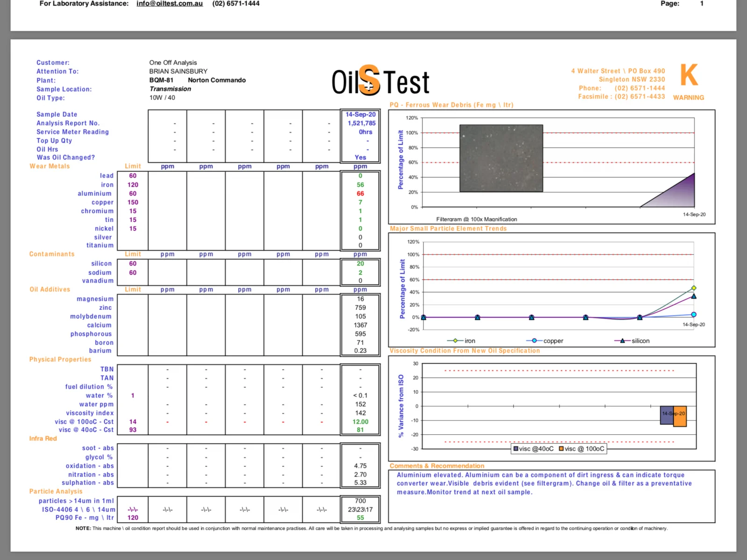Image resolution: width=747 pixels, height=560 pixels.
Task: Select the red aluminium value 66
Action: 360,194
